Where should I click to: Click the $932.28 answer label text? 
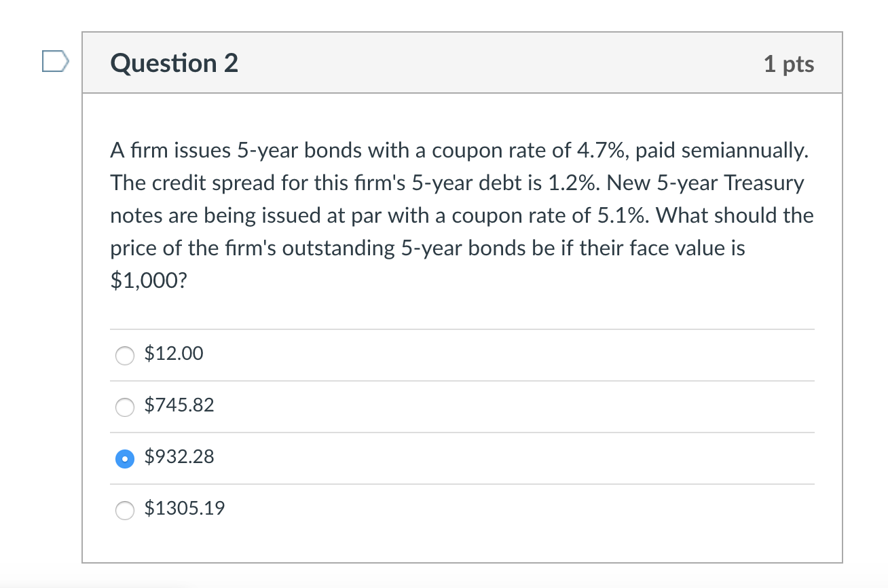179,457
